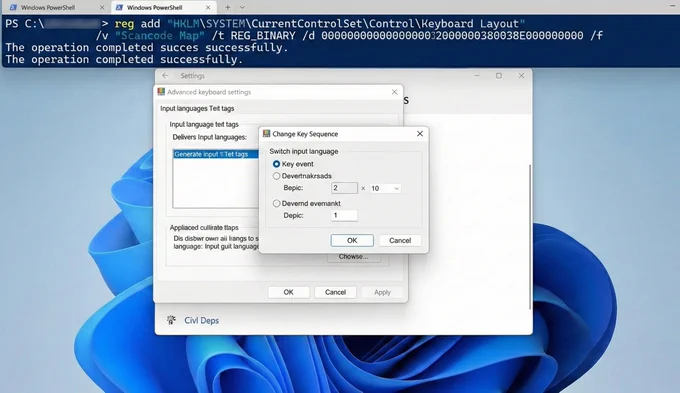Click the last operation completed successfully line

click(124, 59)
